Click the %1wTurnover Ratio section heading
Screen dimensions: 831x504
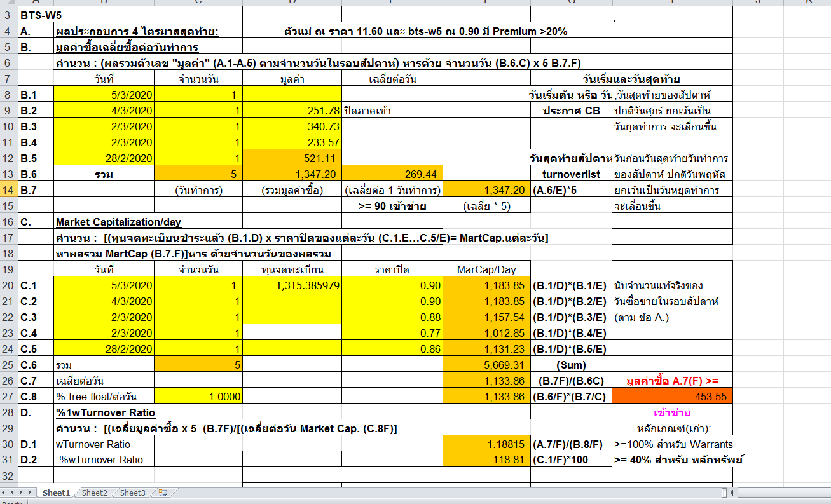[x=105, y=412]
